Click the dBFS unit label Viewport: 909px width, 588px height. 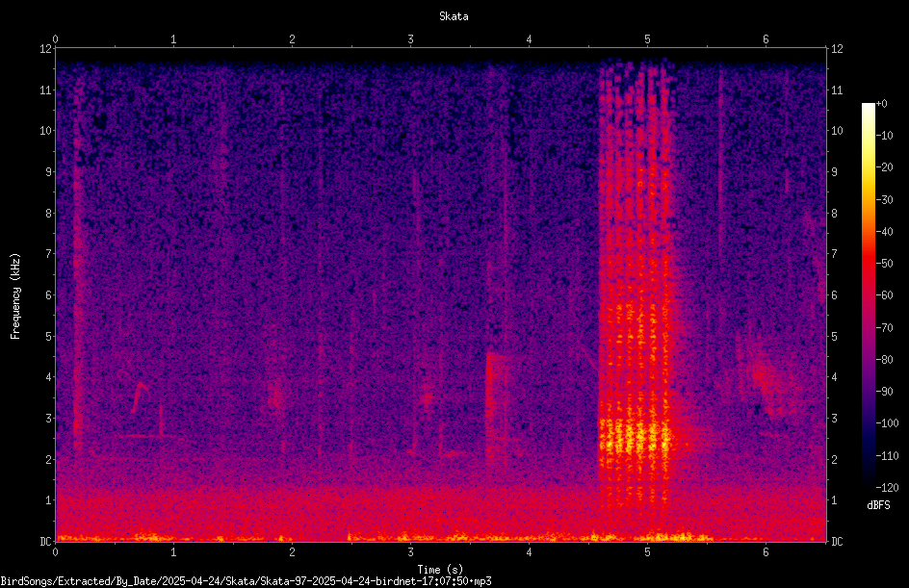pos(878,505)
